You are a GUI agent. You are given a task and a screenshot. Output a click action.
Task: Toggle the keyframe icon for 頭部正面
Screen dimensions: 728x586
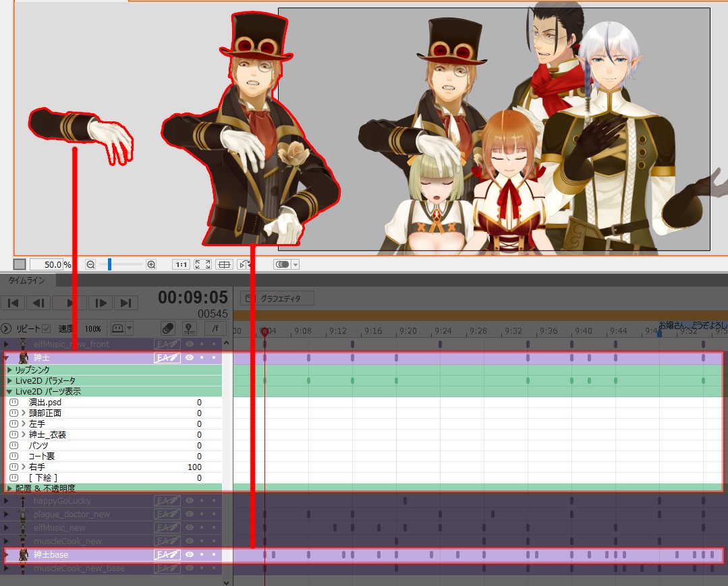14,413
